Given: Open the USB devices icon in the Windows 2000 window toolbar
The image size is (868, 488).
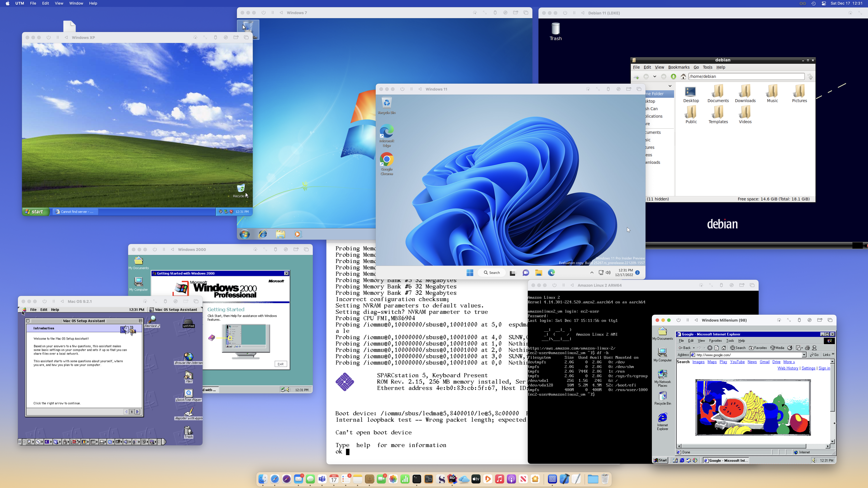Looking at the screenshot, I should click(276, 250).
